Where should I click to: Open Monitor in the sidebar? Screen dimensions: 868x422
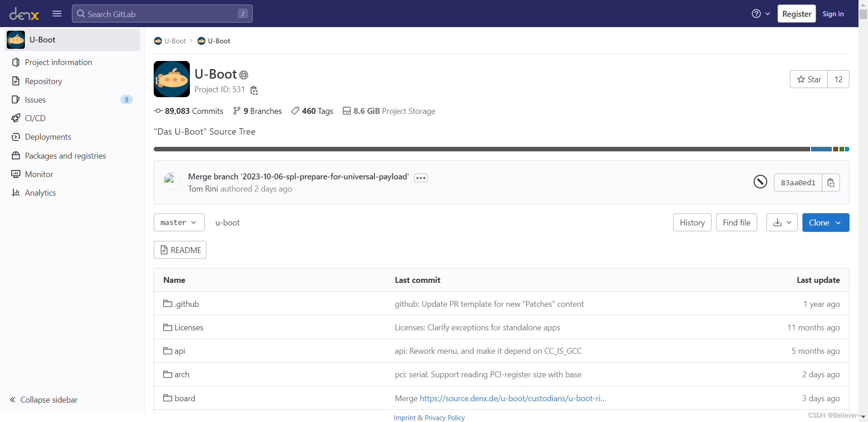tap(39, 174)
